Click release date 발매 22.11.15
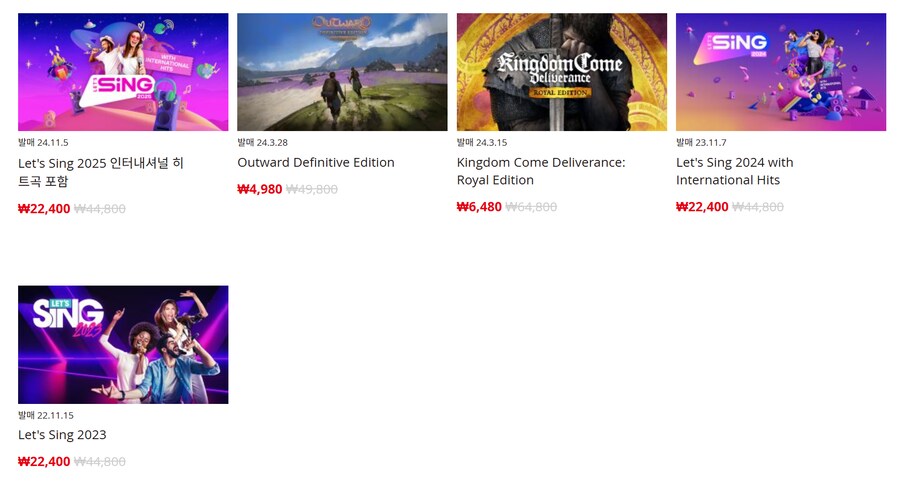Screen dimensions: 900x490 46,415
